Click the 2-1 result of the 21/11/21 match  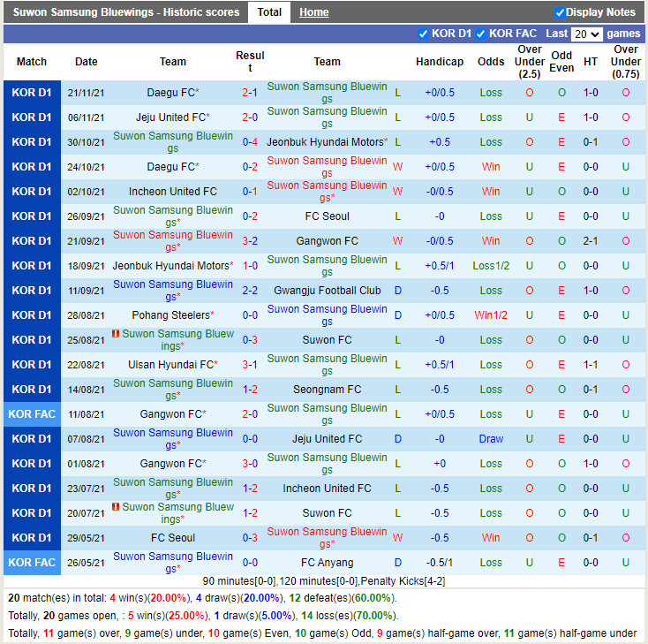[x=250, y=93]
